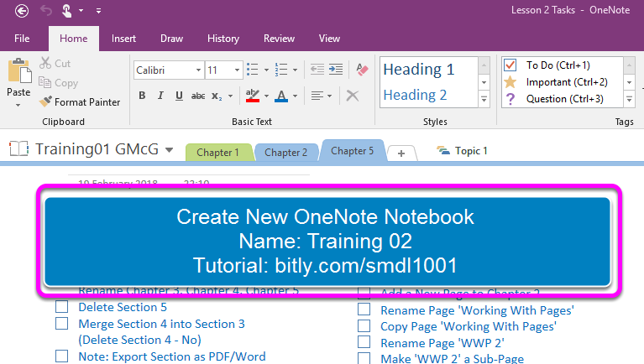
Task: Apply Important (Ctrl+2) star tag
Action: (567, 82)
